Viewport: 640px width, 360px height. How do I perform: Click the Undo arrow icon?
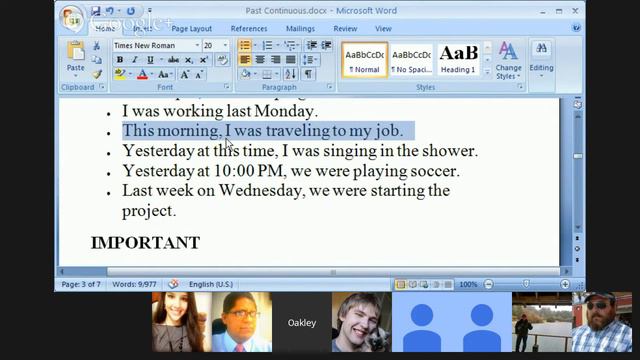[109, 11]
